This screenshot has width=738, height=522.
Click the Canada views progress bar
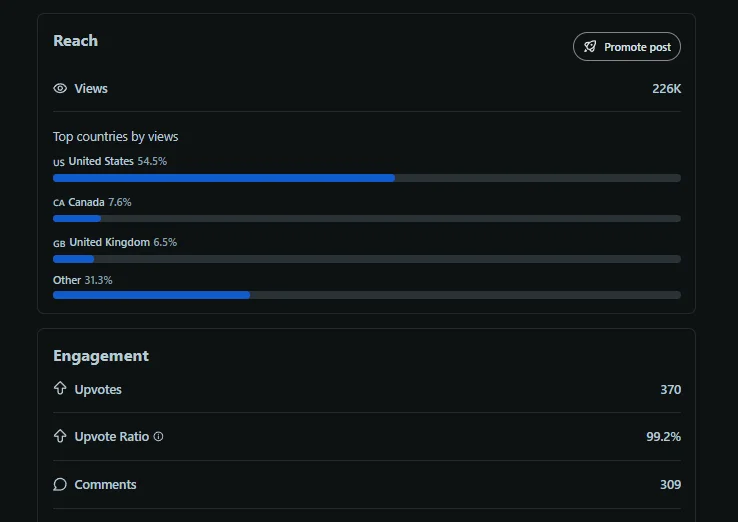(366, 218)
